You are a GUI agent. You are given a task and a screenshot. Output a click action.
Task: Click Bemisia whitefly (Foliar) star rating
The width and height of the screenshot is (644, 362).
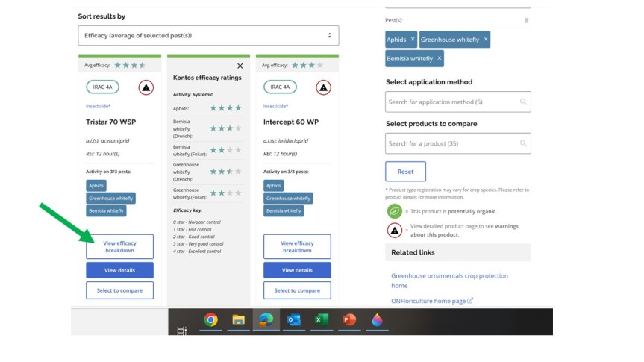coord(225,150)
